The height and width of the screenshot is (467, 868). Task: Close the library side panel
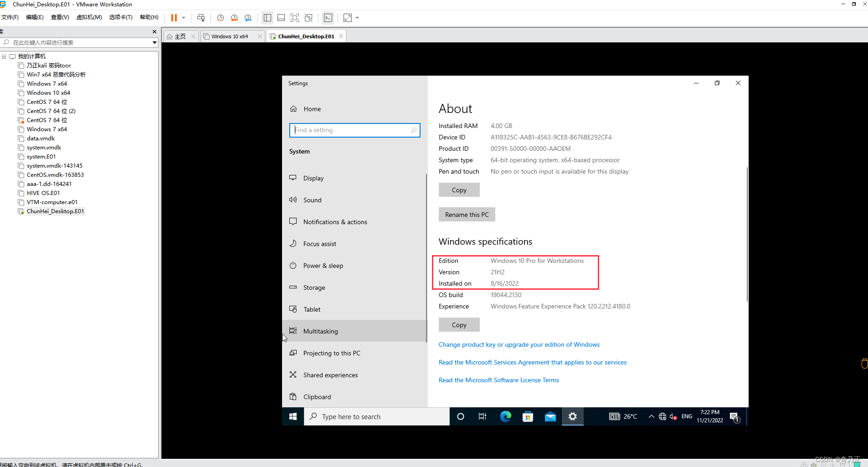154,31
